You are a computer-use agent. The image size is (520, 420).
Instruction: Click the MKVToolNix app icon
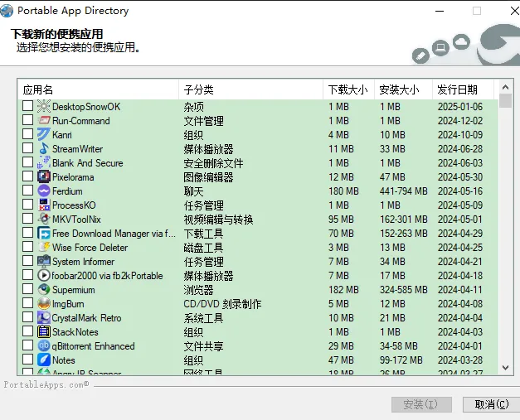point(44,219)
